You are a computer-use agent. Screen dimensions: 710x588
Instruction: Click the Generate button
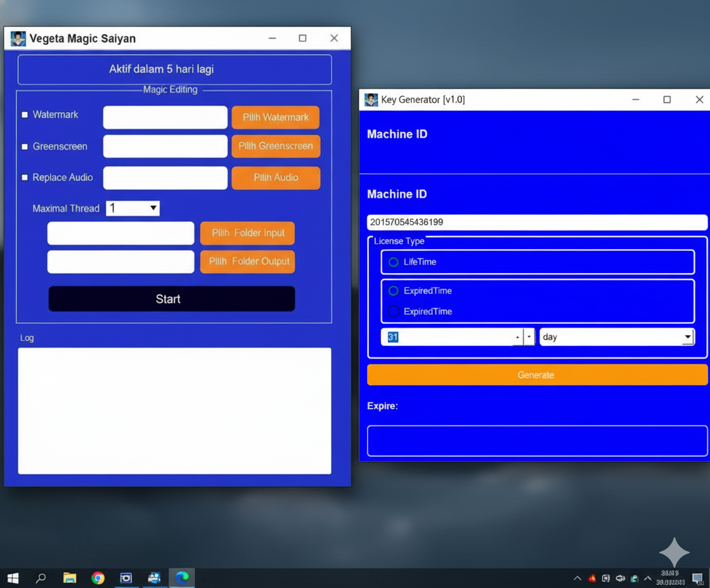click(x=536, y=374)
